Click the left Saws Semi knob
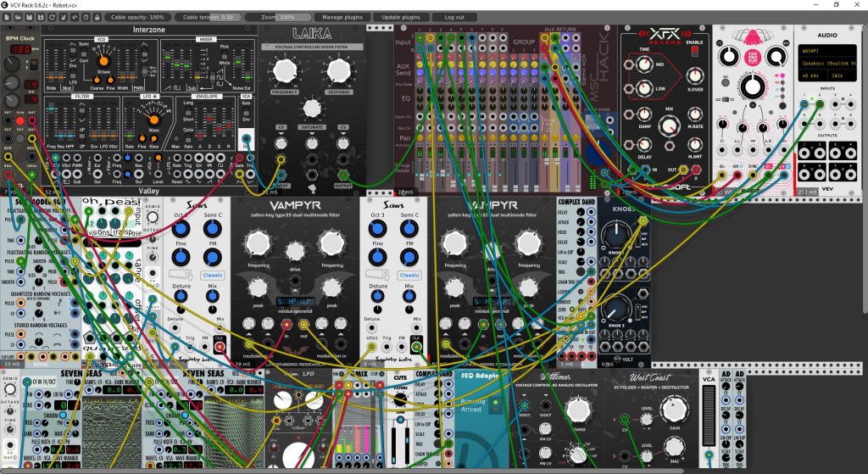Image resolution: width=868 pixels, height=474 pixels. (212, 229)
